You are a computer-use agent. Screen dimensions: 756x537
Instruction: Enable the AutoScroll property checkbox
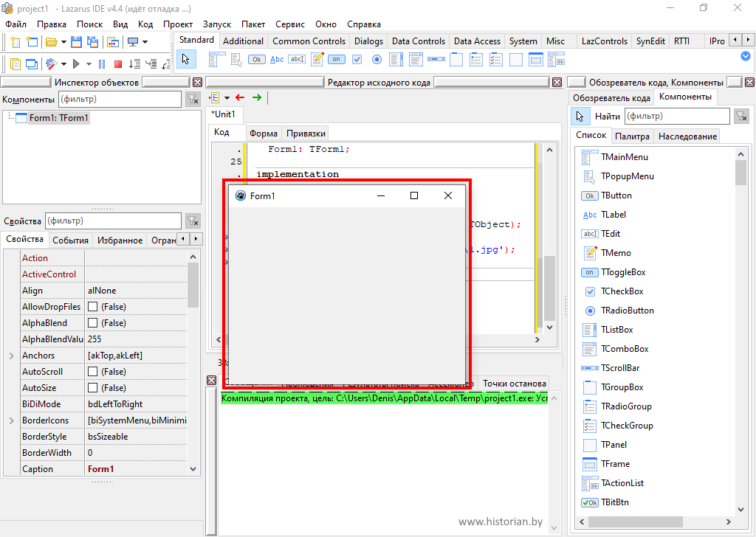(93, 372)
